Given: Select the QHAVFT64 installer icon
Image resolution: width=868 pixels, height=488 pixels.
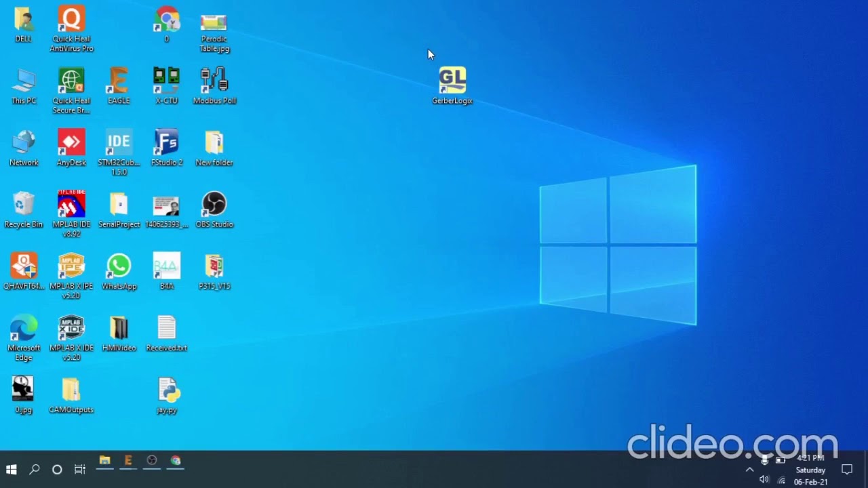Looking at the screenshot, I should pos(24,271).
